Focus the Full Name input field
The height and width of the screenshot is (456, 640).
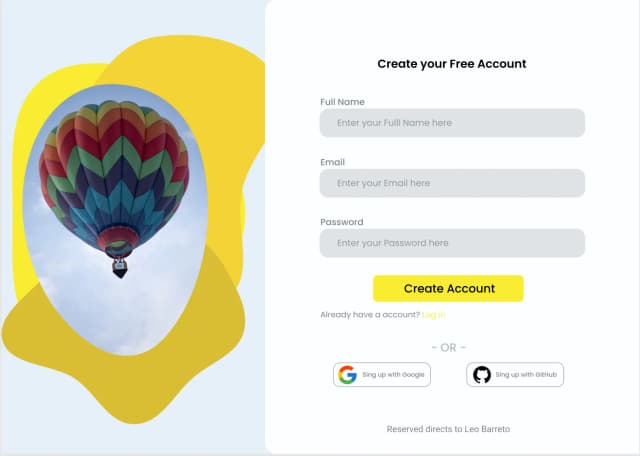tap(452, 123)
